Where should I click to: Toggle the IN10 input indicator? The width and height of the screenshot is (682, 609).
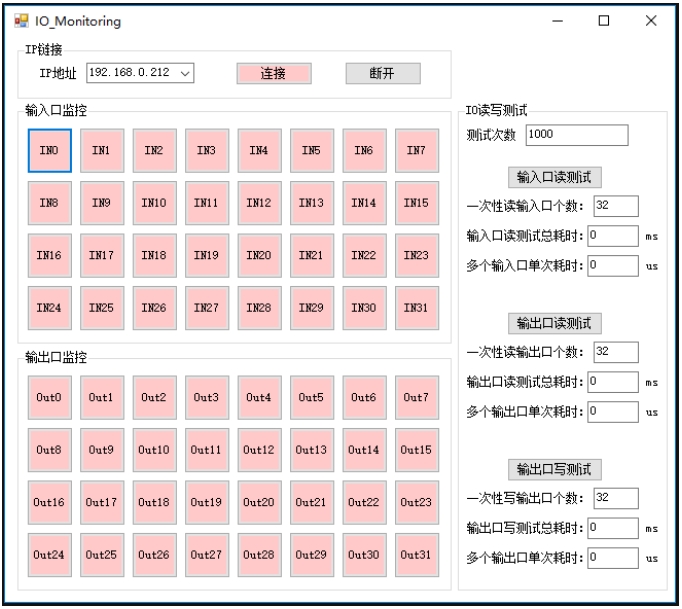click(x=154, y=203)
